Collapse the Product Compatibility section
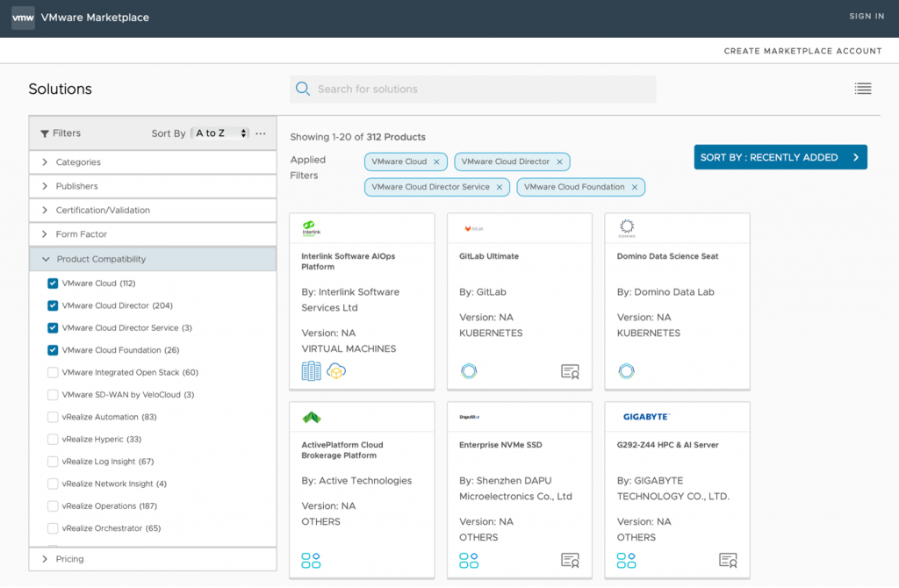This screenshot has width=899, height=588. (x=100, y=259)
